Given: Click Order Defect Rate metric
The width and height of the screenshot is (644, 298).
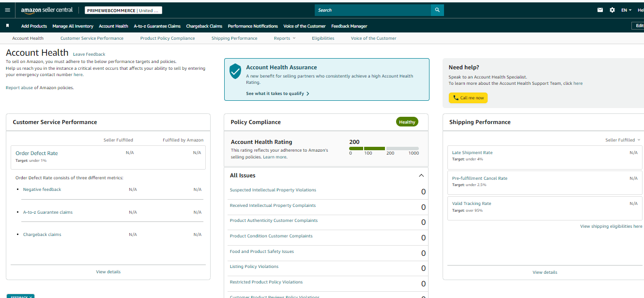Looking at the screenshot, I should pos(37,153).
